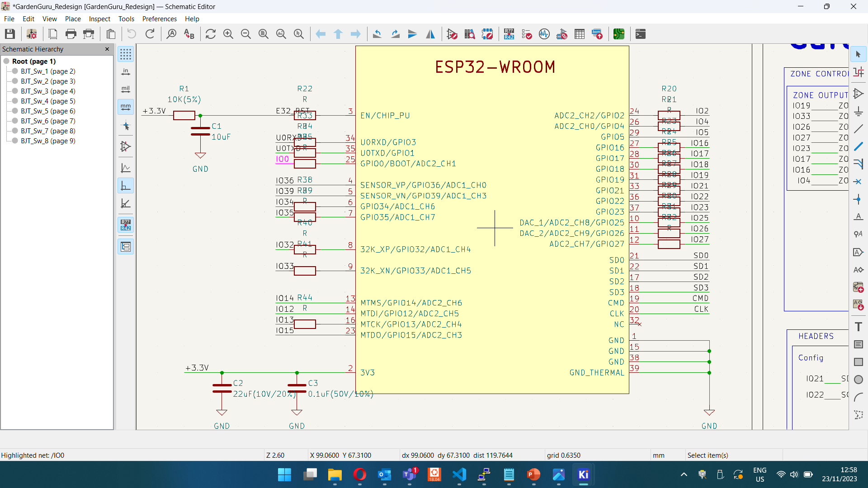868x488 pixels.
Task: Run the Electrical Rules Checker
Action: coord(527,34)
